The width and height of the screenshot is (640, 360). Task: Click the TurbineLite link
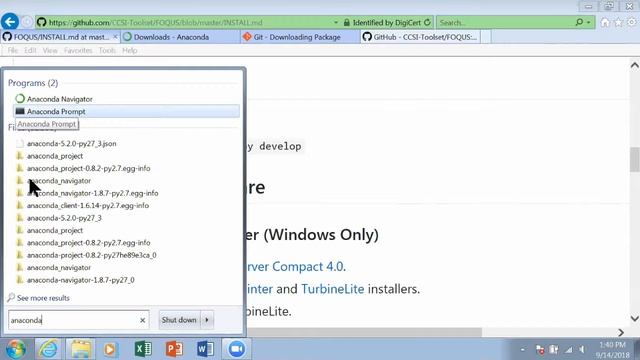pos(333,289)
